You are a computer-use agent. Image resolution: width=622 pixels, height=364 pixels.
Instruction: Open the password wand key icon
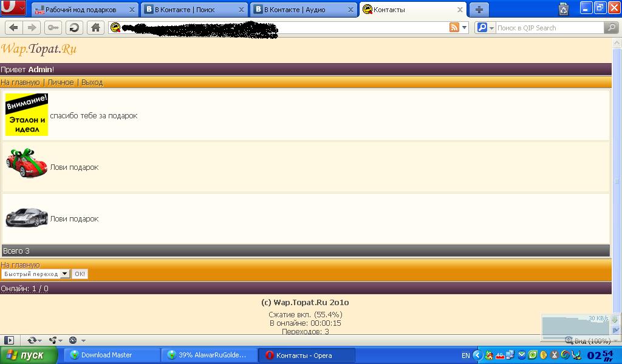coord(53,28)
